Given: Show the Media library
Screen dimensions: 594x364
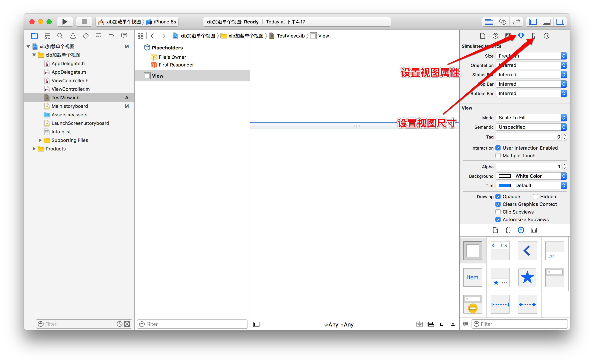Looking at the screenshot, I should click(534, 230).
